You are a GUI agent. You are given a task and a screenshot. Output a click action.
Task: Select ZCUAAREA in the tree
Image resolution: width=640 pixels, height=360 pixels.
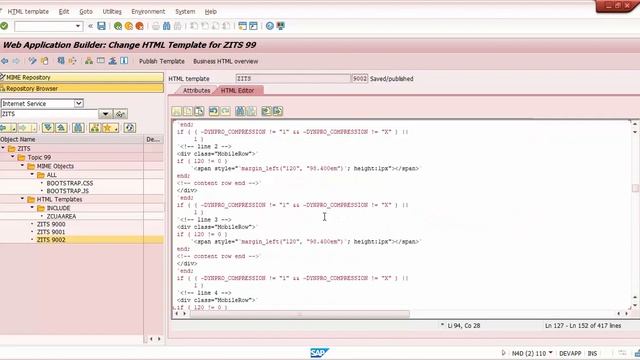tap(61, 216)
